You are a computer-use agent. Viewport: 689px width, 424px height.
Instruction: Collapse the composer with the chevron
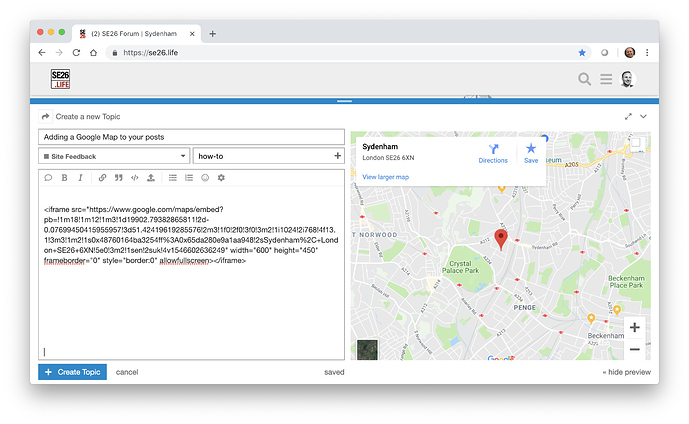(x=644, y=117)
